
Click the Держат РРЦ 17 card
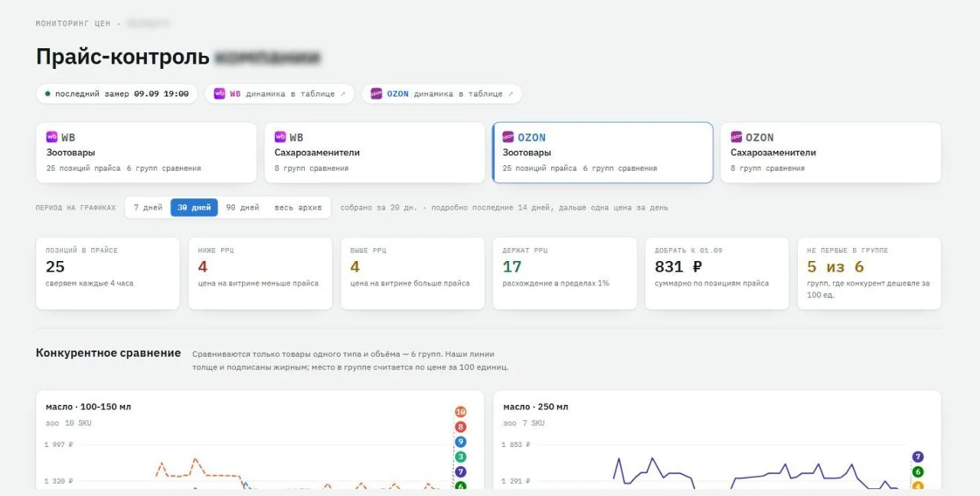point(565,273)
